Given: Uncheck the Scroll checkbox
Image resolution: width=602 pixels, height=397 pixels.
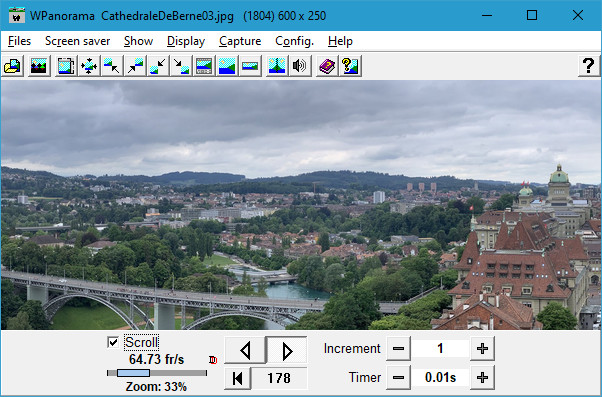Looking at the screenshot, I should [113, 342].
